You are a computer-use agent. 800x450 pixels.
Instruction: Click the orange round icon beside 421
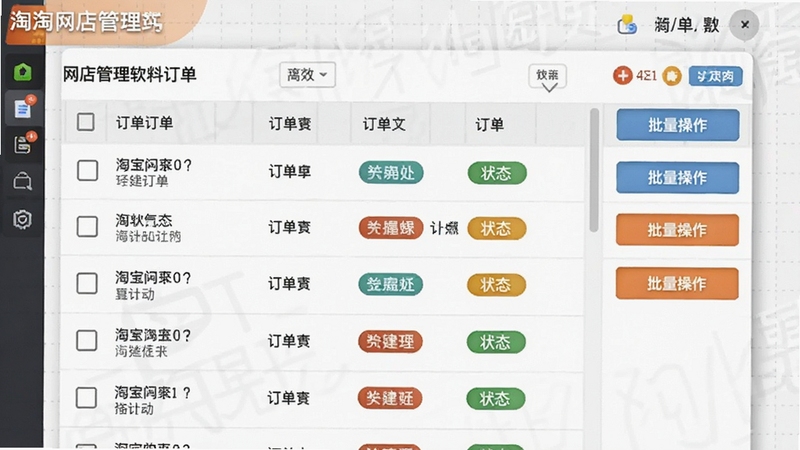pyautogui.click(x=672, y=77)
